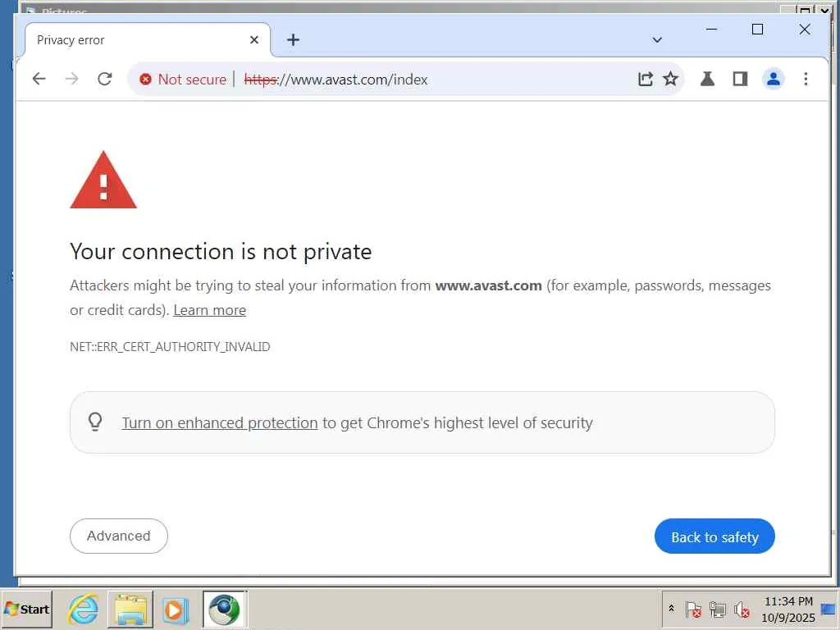The width and height of the screenshot is (840, 630).
Task: Follow the Learn more link
Action: tap(209, 310)
